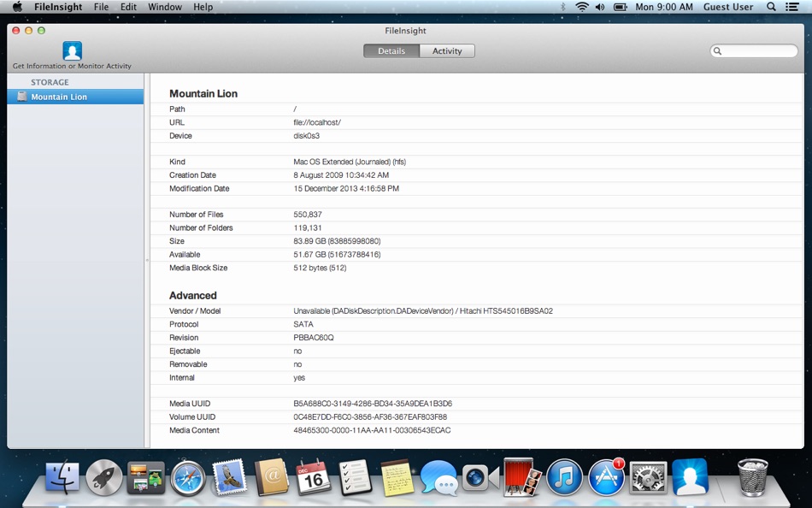
Task: Select Mountain Lion row in Storage sidebar
Action: coord(75,97)
